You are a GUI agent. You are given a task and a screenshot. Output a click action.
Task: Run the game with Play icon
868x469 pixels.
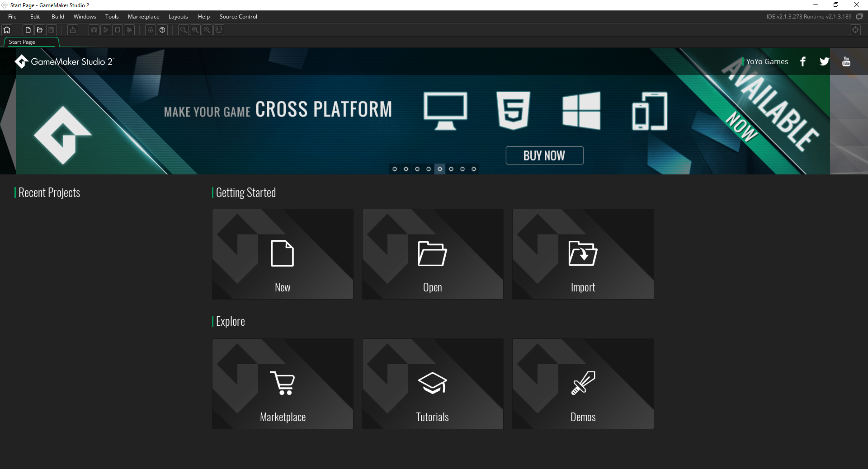point(106,30)
